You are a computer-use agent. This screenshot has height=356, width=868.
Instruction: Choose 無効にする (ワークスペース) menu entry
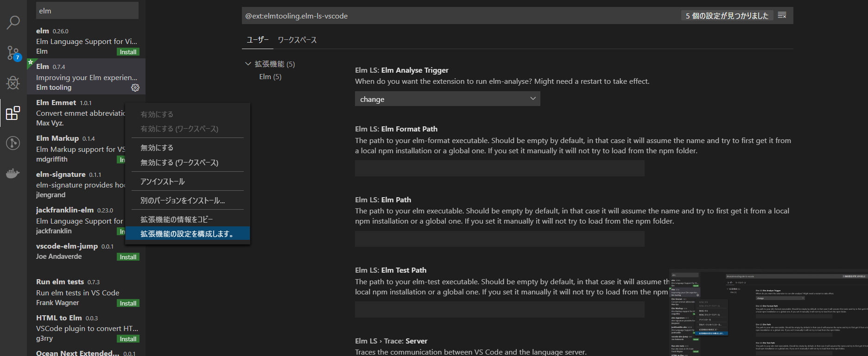tap(188, 162)
